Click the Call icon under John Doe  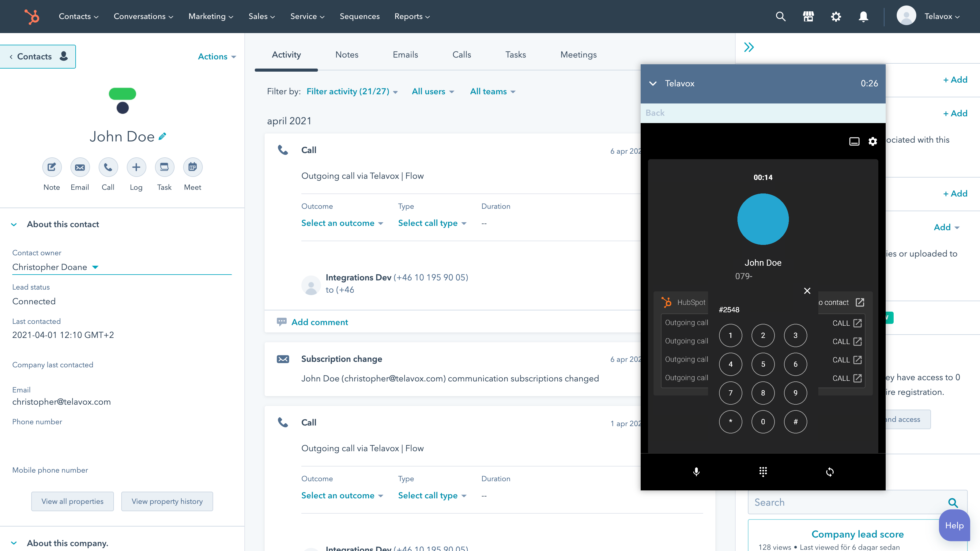108,167
